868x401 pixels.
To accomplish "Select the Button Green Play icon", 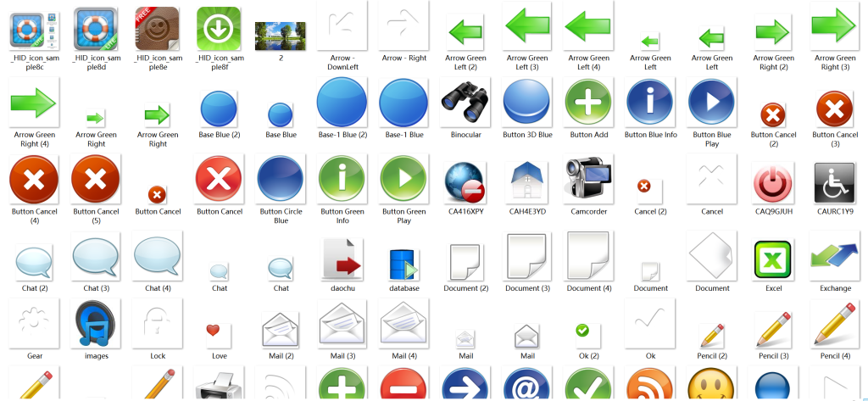I will pos(404,180).
